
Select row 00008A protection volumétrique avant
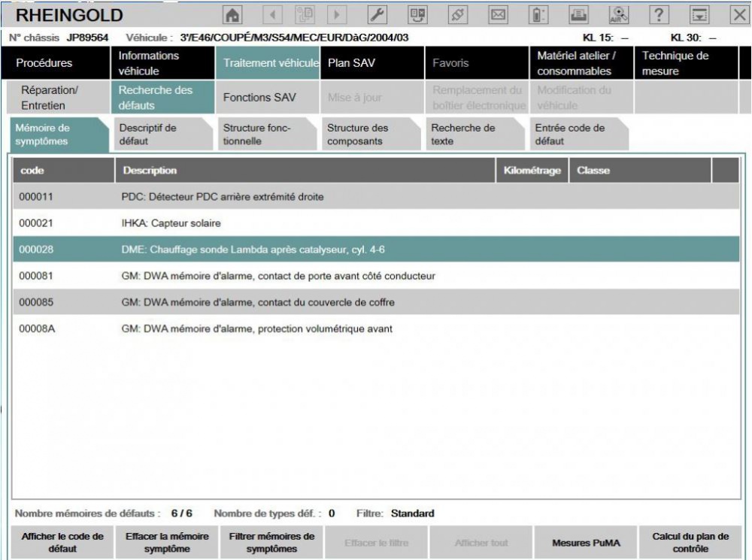click(x=376, y=329)
